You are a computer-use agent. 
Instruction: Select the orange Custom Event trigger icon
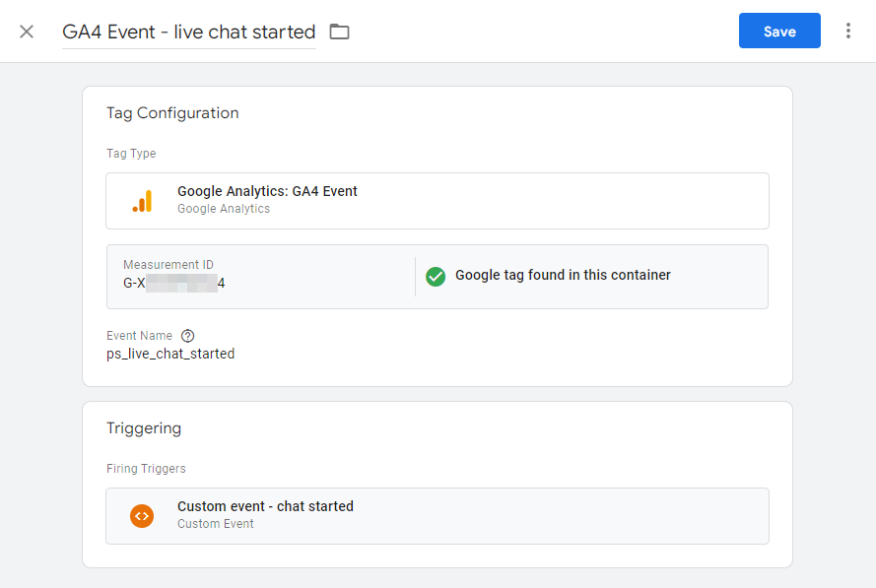pyautogui.click(x=142, y=515)
